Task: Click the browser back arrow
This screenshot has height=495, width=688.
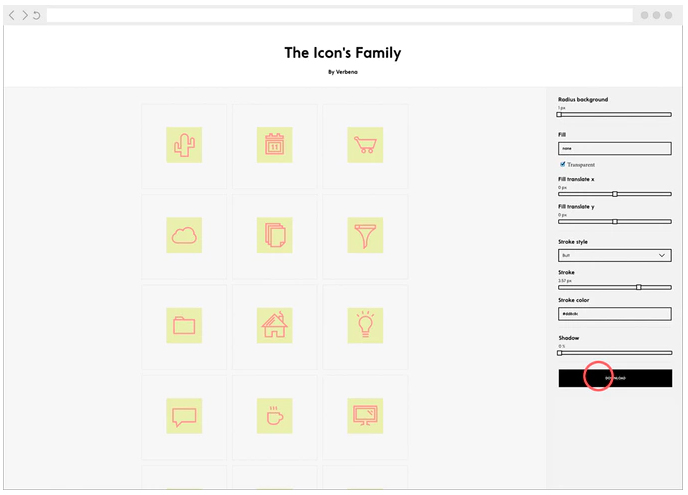Action: click(12, 15)
